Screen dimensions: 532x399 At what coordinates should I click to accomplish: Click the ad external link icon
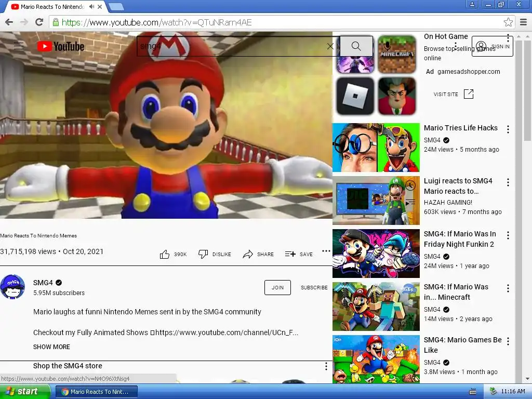coord(469,94)
